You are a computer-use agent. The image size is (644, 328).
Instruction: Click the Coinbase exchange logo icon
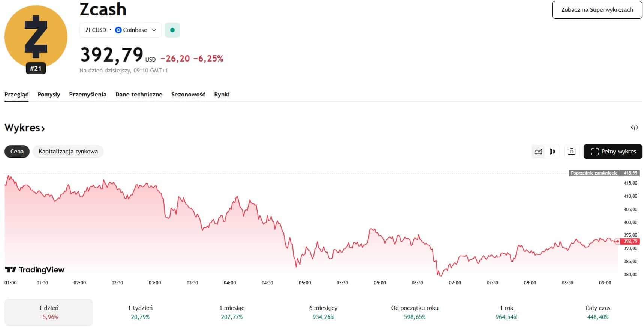pyautogui.click(x=118, y=30)
